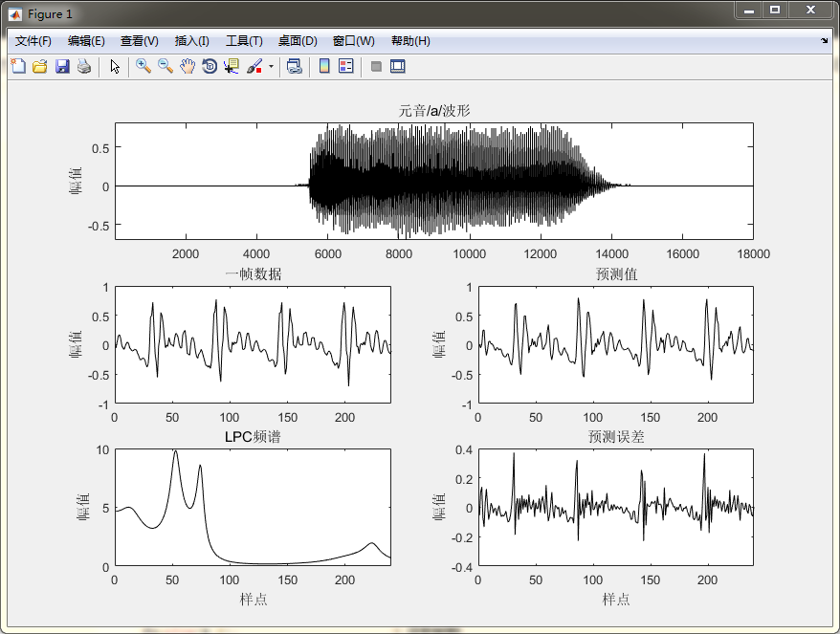The image size is (840, 634).
Task: Print the figure with the printer icon
Action: coord(84,66)
